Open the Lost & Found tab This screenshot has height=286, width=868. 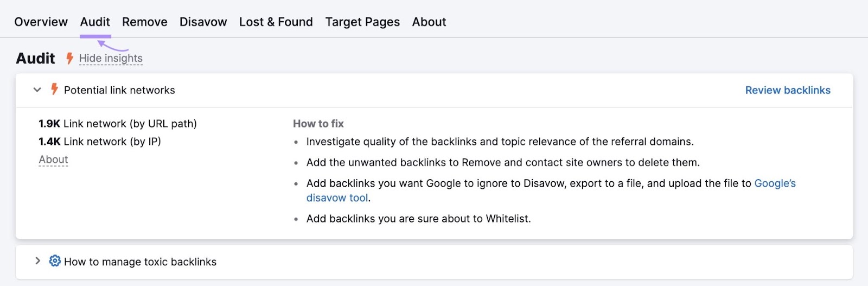(x=276, y=22)
